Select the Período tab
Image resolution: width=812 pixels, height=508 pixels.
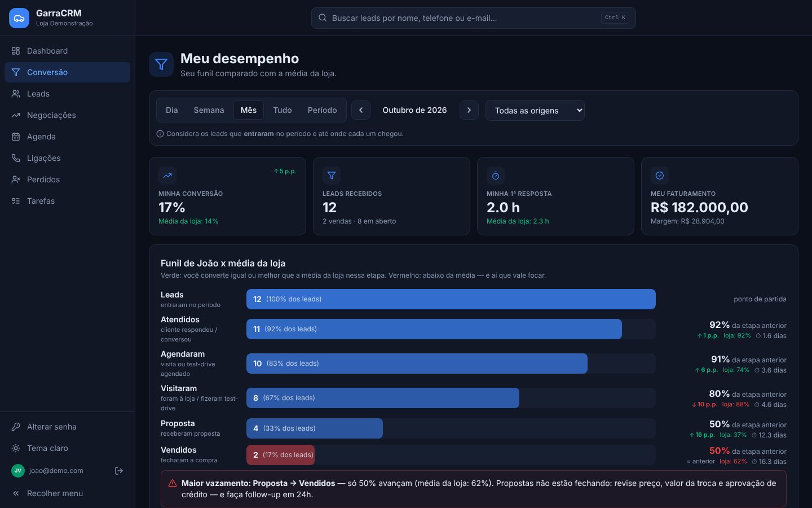323,110
